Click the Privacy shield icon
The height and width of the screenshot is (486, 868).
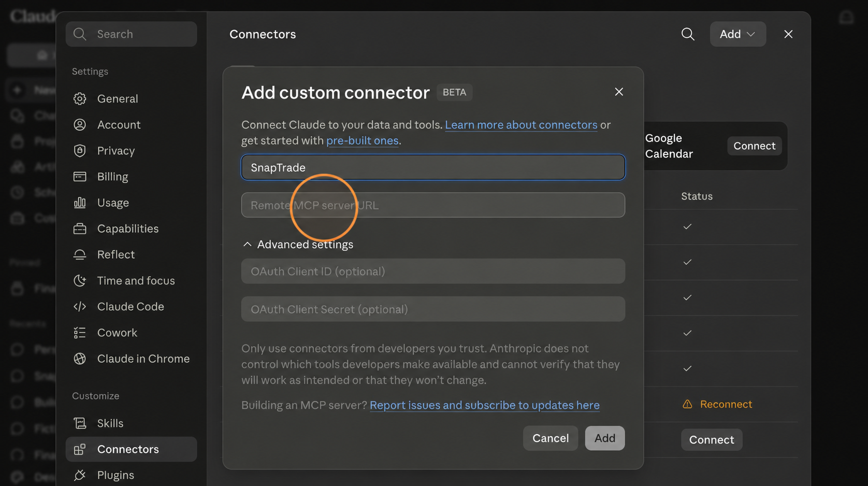(x=80, y=150)
